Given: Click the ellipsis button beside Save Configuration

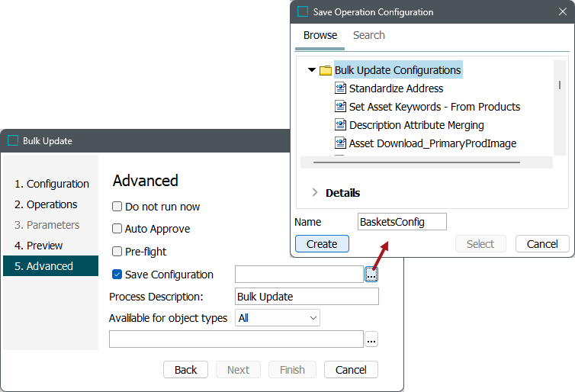Looking at the screenshot, I should pos(371,275).
